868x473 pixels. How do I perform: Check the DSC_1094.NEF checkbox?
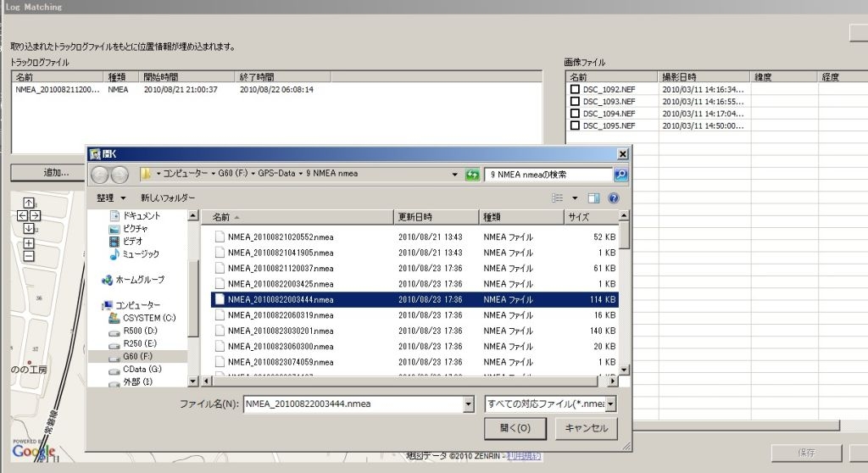(575, 114)
